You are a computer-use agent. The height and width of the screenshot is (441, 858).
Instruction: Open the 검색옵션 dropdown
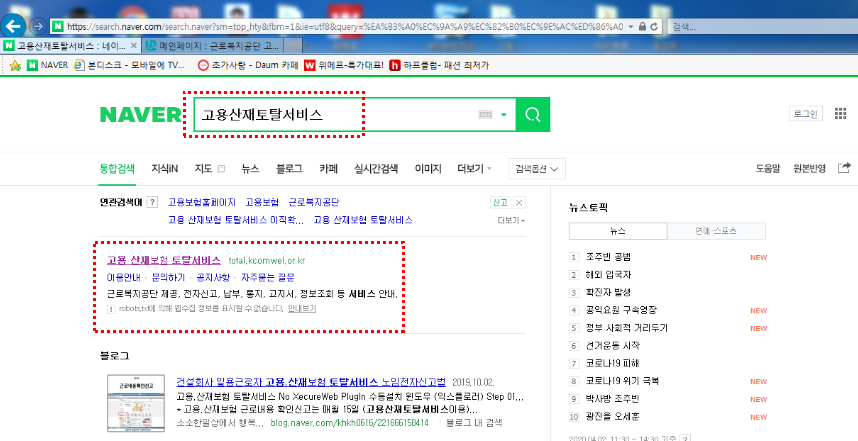click(536, 169)
